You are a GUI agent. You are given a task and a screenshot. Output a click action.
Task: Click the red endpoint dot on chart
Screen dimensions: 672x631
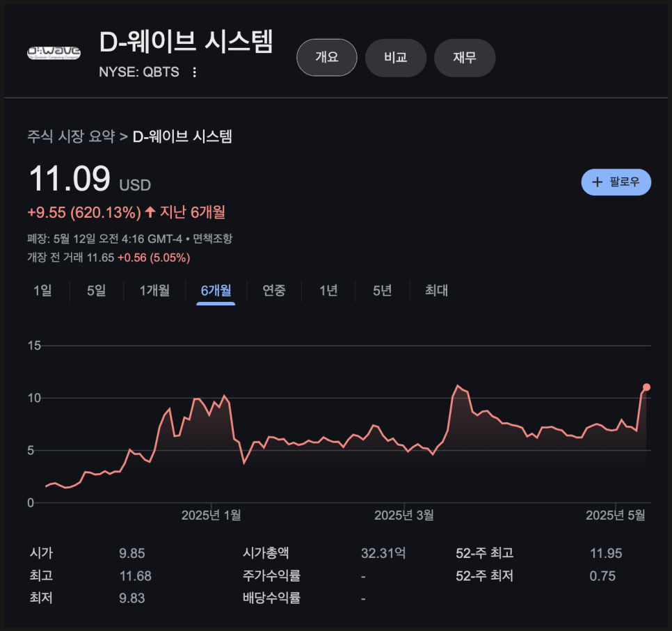point(646,387)
